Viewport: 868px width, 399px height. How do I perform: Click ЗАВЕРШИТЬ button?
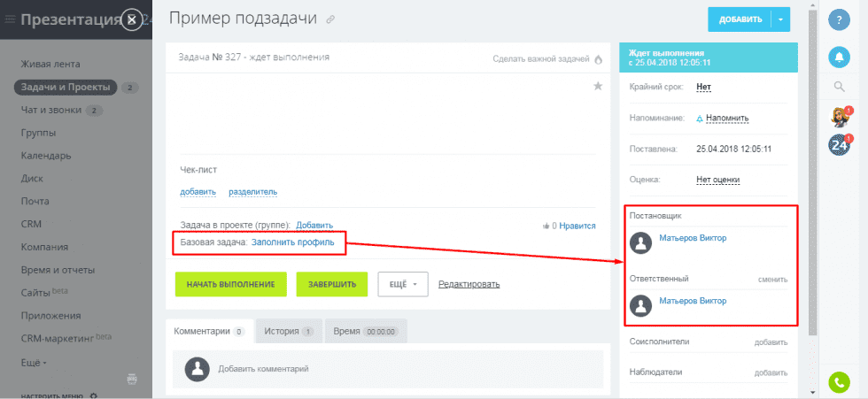[332, 284]
